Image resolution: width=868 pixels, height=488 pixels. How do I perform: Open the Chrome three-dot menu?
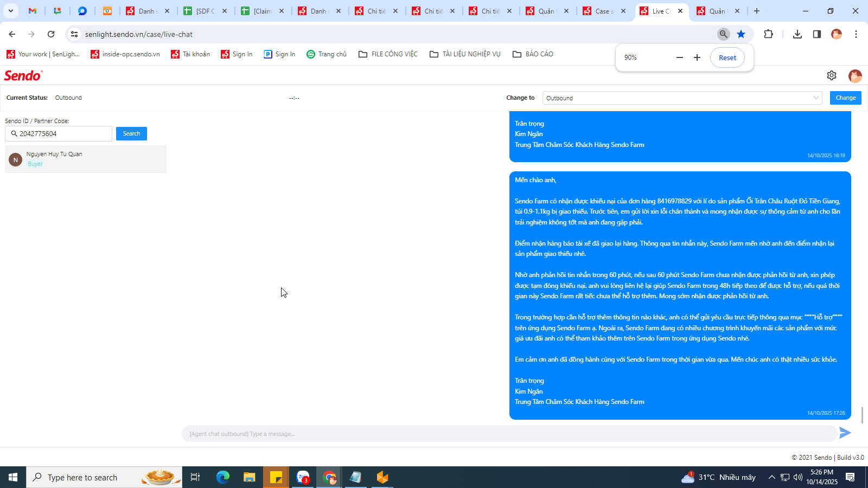coord(856,34)
